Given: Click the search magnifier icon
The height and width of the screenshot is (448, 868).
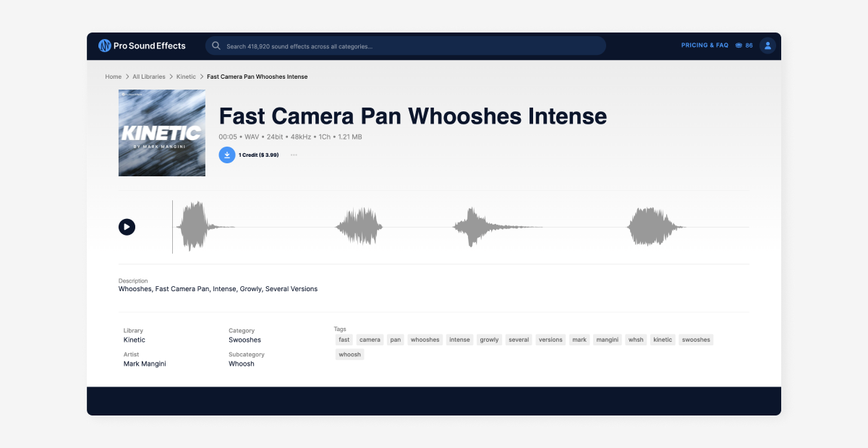Looking at the screenshot, I should click(x=216, y=46).
